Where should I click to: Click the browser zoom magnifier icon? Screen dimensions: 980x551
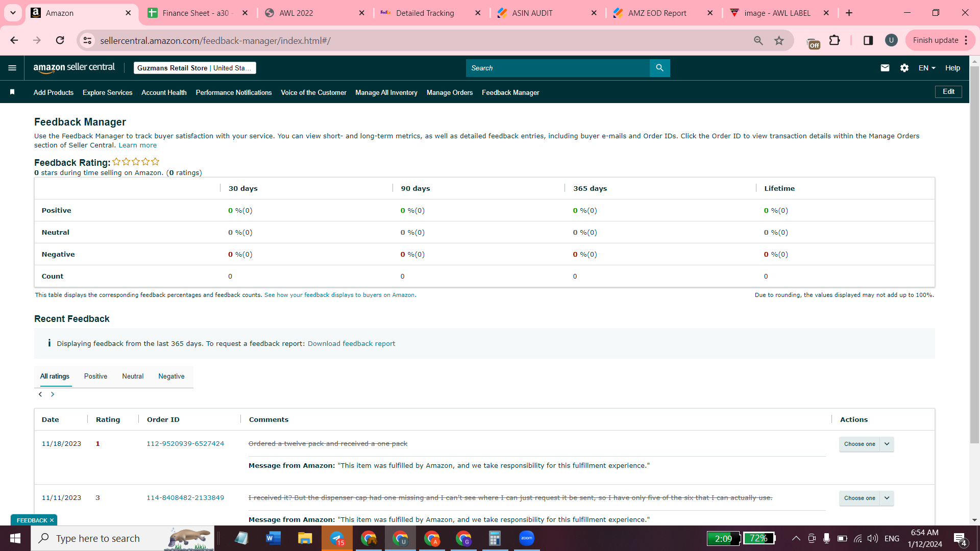click(758, 40)
